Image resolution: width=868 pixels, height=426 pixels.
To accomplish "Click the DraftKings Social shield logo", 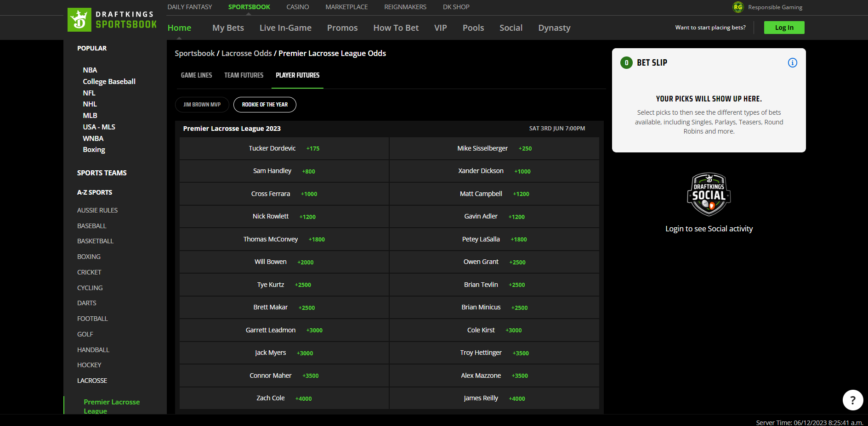I will pos(709,195).
